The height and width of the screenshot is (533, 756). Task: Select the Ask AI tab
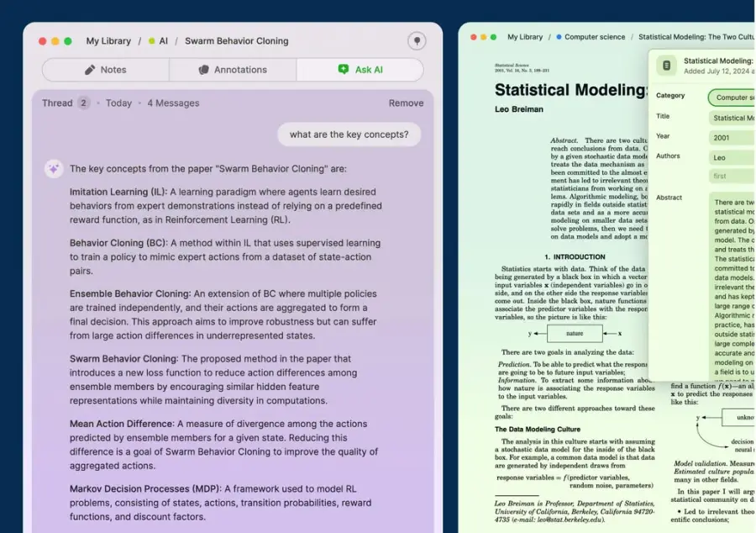coord(360,70)
